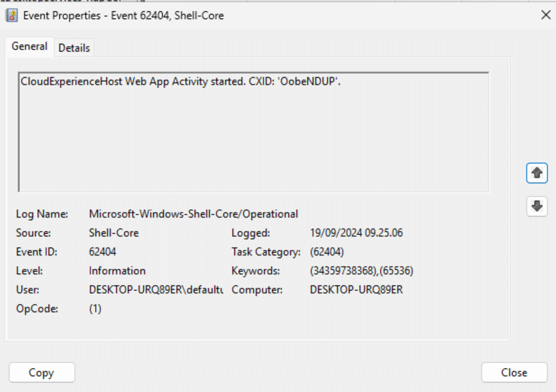The width and height of the screenshot is (556, 392).
Task: Click the Log Name: label
Action: point(42,214)
